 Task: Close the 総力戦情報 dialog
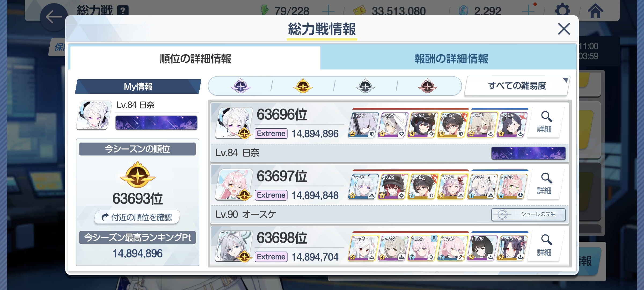point(564,29)
